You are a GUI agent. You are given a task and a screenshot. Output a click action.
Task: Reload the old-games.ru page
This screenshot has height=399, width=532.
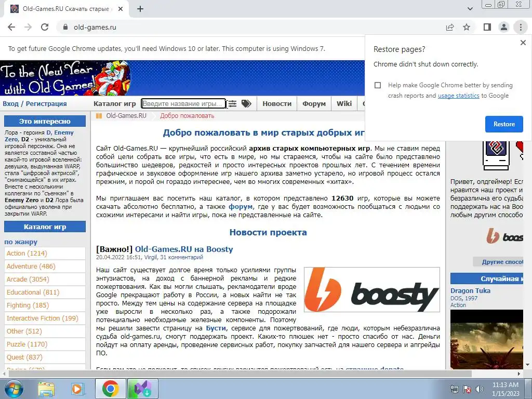pos(45,27)
